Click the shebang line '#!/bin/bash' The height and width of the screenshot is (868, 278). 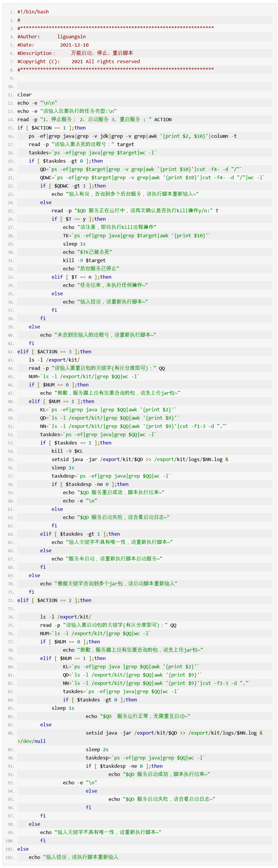[x=33, y=12]
